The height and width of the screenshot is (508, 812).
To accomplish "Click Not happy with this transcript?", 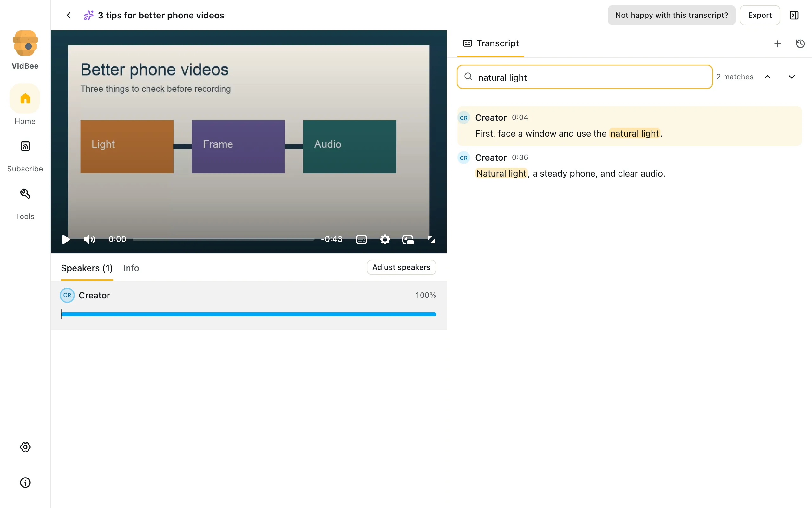I will 671,15.
